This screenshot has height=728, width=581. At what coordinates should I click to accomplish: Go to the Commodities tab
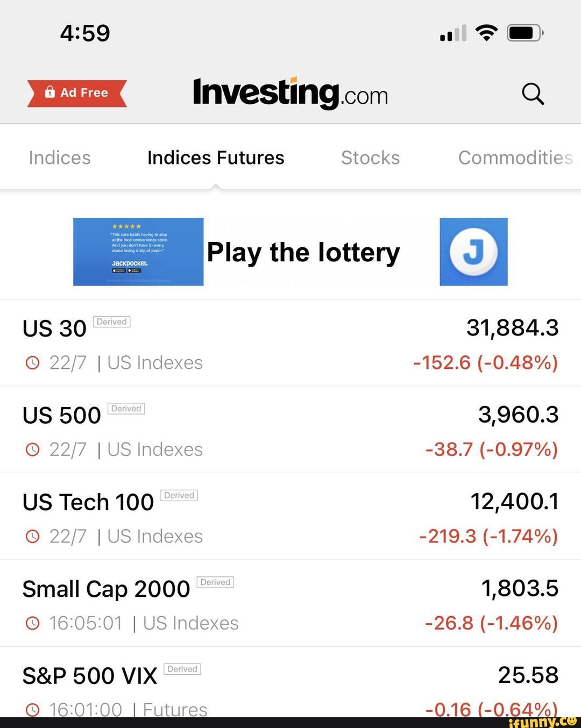pyautogui.click(x=515, y=158)
